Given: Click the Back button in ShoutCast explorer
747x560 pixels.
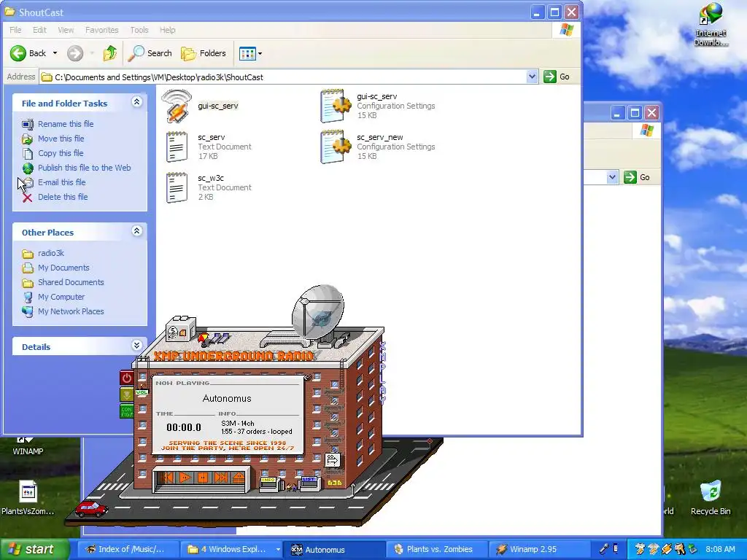Looking at the screenshot, I should point(28,53).
